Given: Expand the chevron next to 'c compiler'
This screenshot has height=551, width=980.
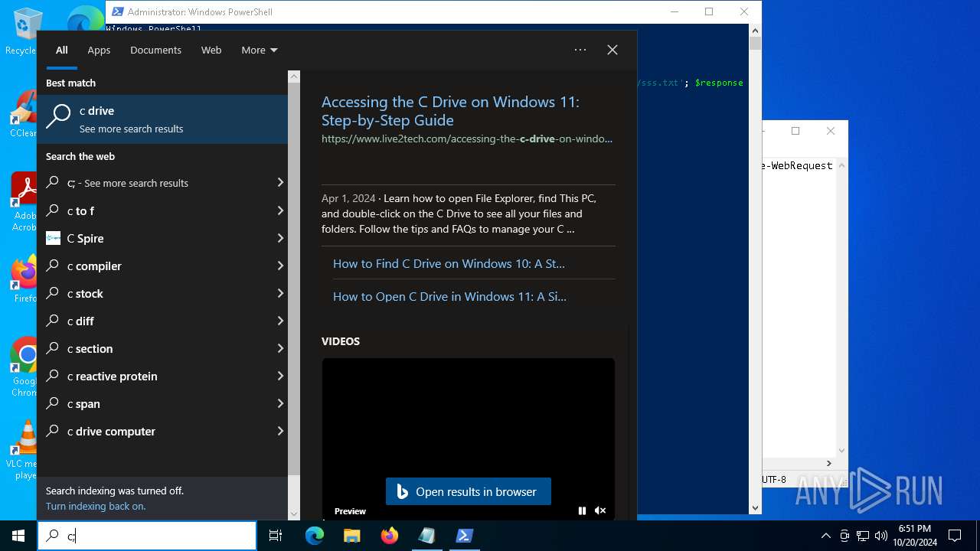Looking at the screenshot, I should pyautogui.click(x=280, y=266).
